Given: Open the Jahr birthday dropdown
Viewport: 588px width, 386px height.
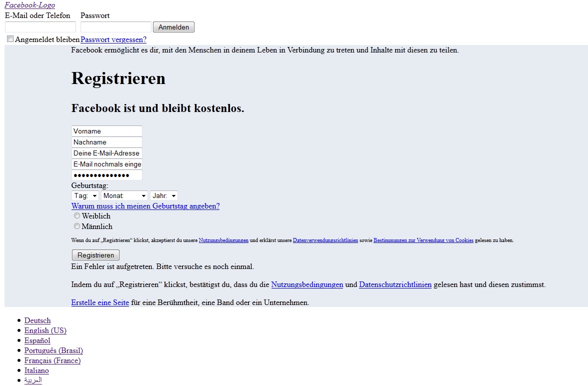Looking at the screenshot, I should click(x=164, y=195).
